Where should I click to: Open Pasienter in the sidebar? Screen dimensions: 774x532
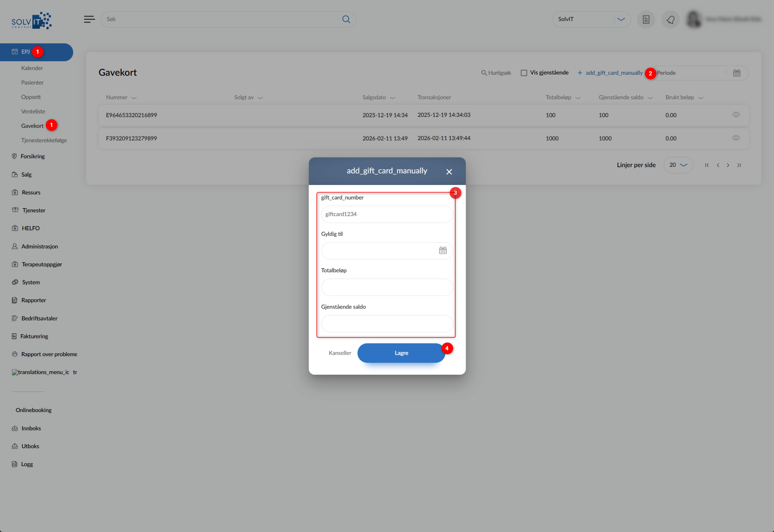tap(32, 83)
